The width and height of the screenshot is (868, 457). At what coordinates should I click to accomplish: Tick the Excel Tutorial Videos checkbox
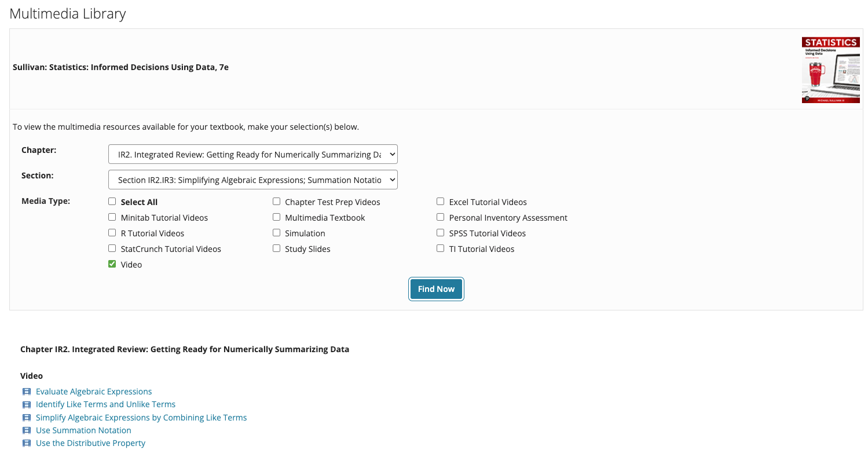tap(441, 202)
